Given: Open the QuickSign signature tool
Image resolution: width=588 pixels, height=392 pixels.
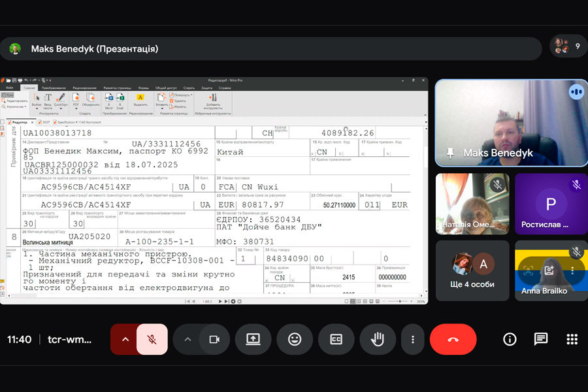Looking at the screenshot, I should (x=60, y=101).
